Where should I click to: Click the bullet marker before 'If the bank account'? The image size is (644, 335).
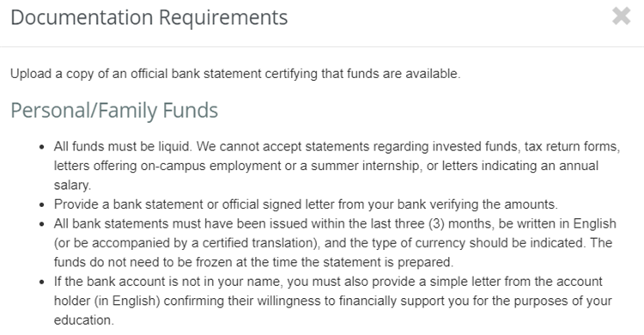41,282
